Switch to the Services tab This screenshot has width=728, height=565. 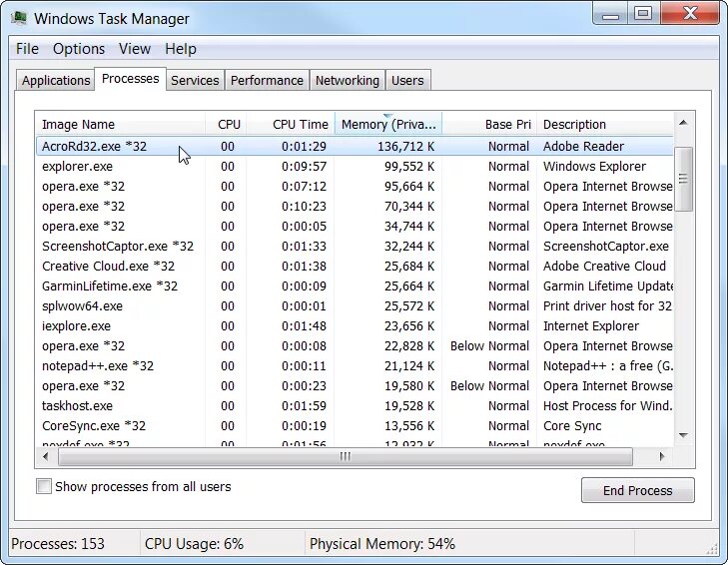pos(195,80)
